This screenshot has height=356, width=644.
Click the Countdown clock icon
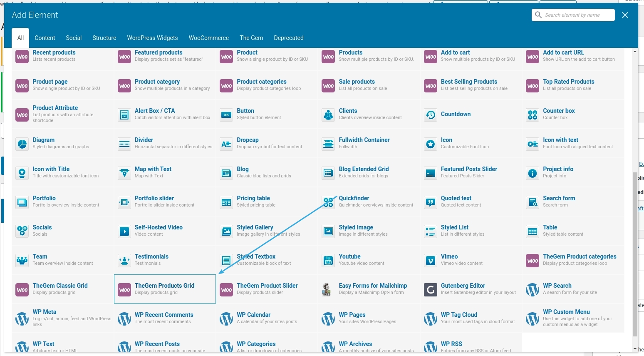click(x=430, y=115)
